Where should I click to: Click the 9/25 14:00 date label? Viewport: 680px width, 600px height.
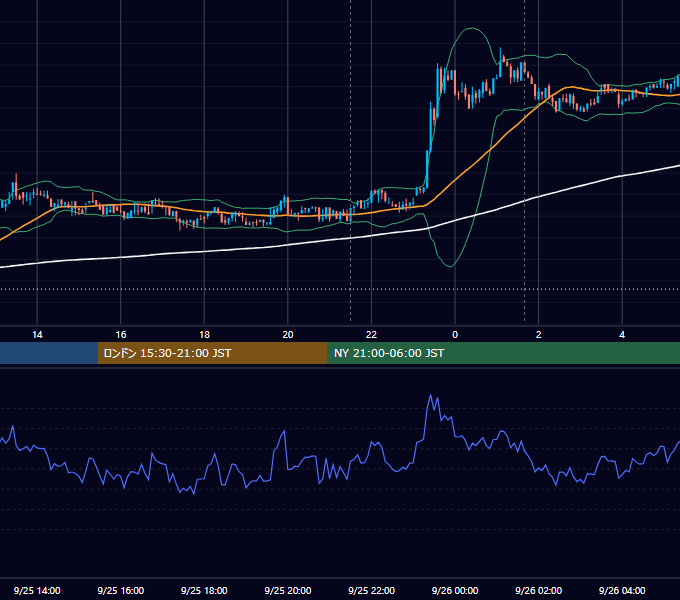37,590
